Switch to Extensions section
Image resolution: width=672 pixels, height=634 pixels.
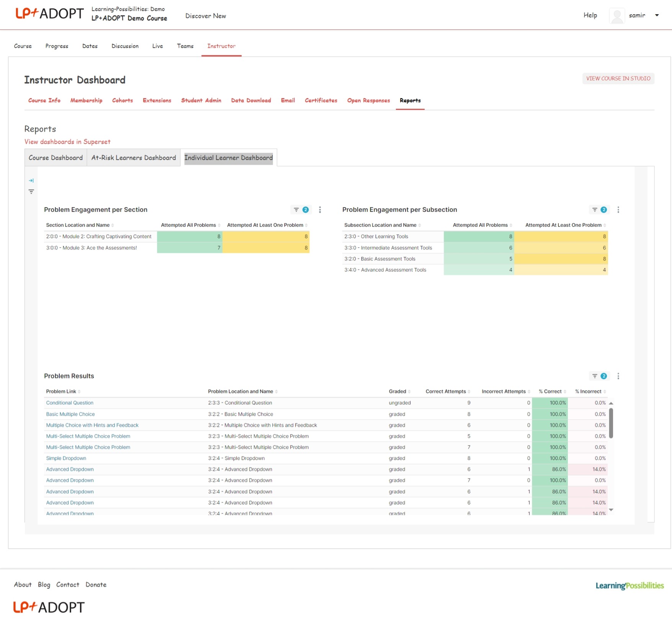tap(157, 100)
